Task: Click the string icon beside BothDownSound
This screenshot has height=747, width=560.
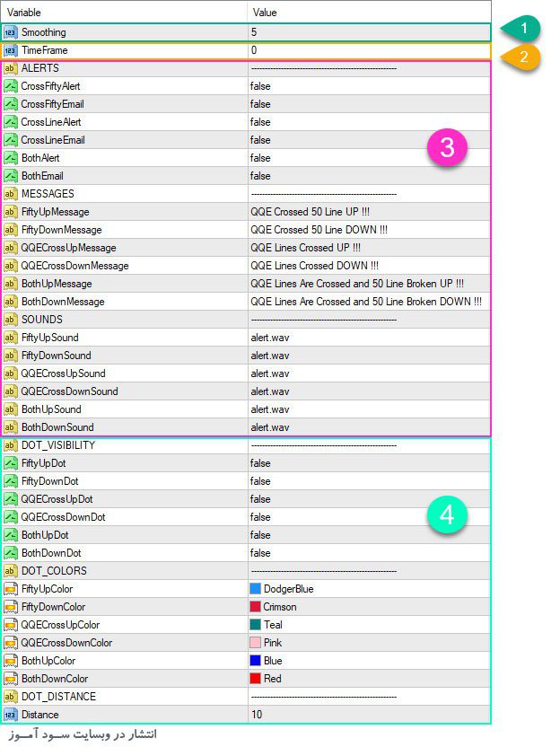Action: tap(10, 427)
